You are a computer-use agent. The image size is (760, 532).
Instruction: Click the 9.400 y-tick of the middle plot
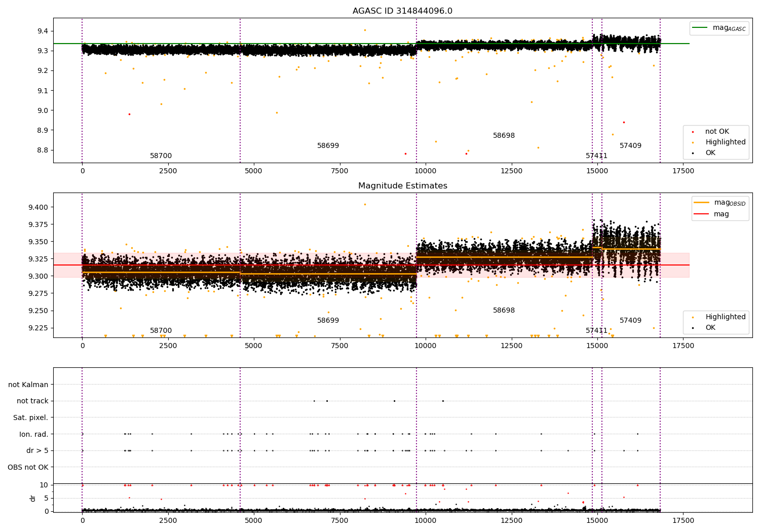[x=39, y=207]
